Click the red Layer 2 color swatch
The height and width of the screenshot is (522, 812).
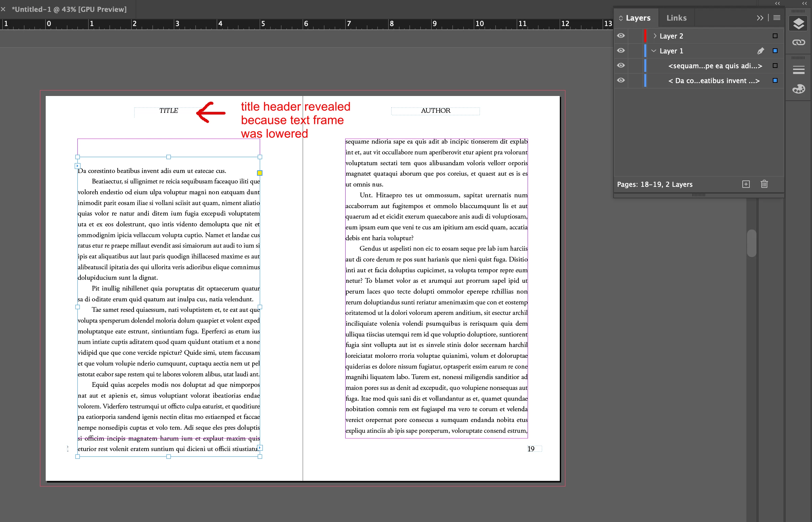[x=645, y=36]
